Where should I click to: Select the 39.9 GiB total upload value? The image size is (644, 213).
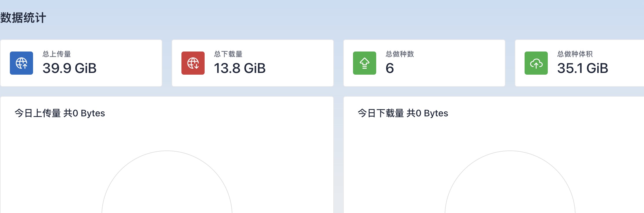[70, 68]
